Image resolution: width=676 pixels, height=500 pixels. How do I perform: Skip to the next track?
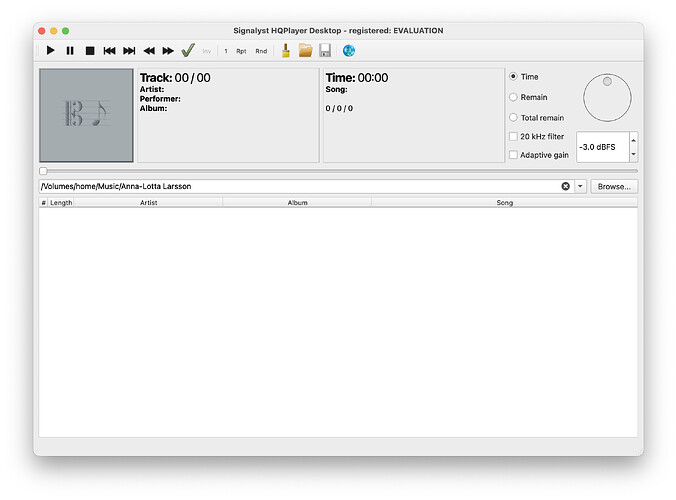click(129, 51)
